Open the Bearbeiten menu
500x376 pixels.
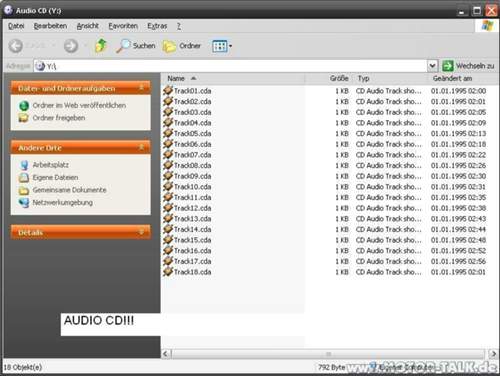50,26
